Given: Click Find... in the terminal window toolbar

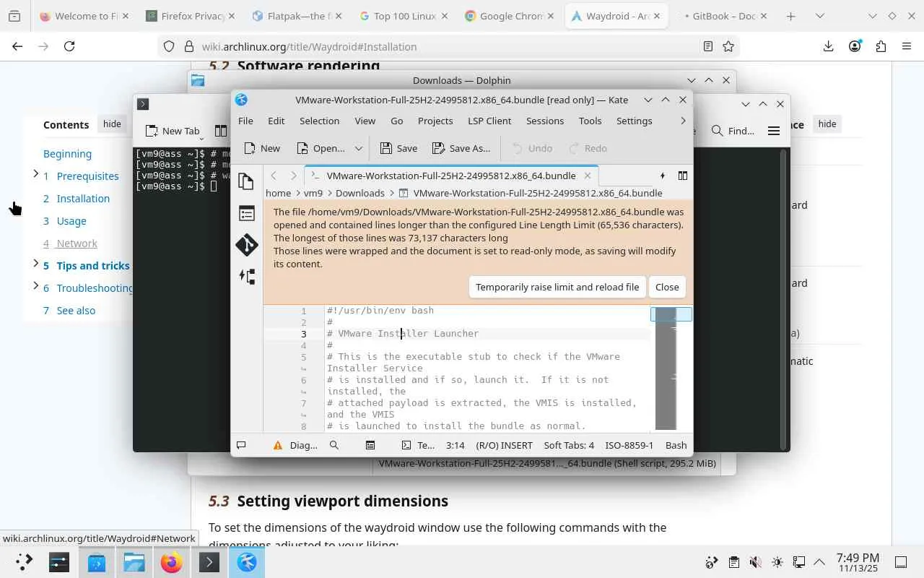Looking at the screenshot, I should click(x=733, y=131).
